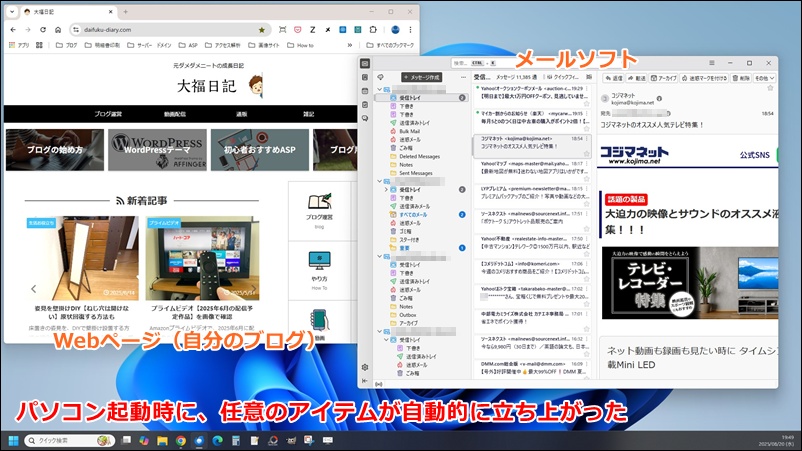
Task: Click メッセージ作成 compose button
Action: 421,77
